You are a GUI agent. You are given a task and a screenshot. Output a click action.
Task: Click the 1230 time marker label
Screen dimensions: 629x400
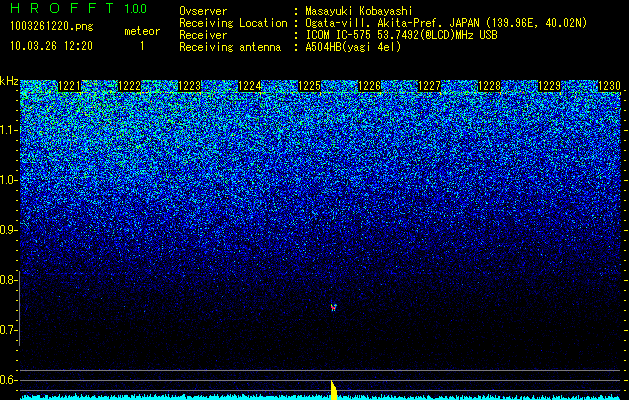tap(609, 86)
